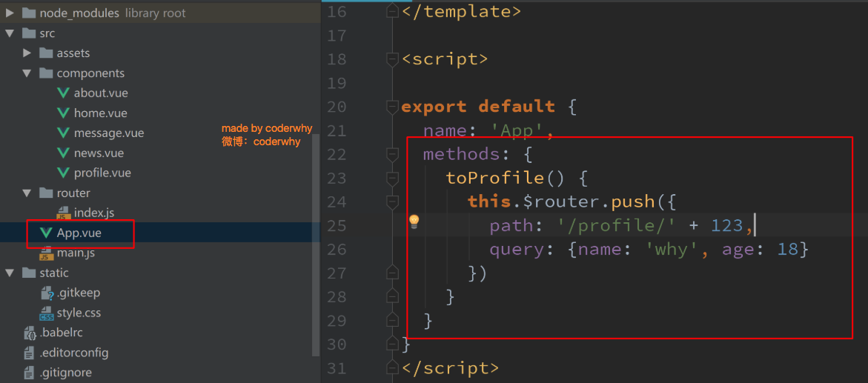Click the assets folder icon

[46, 53]
